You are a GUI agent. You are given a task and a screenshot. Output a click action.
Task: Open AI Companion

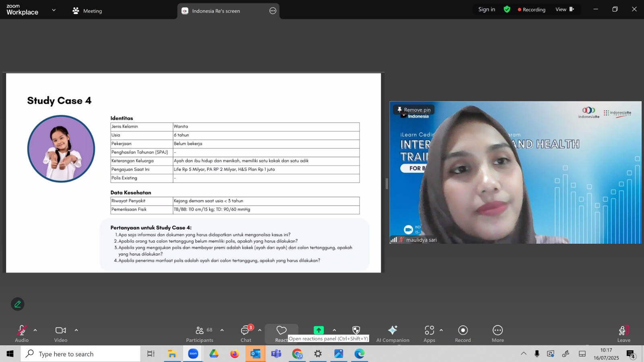[x=393, y=334]
